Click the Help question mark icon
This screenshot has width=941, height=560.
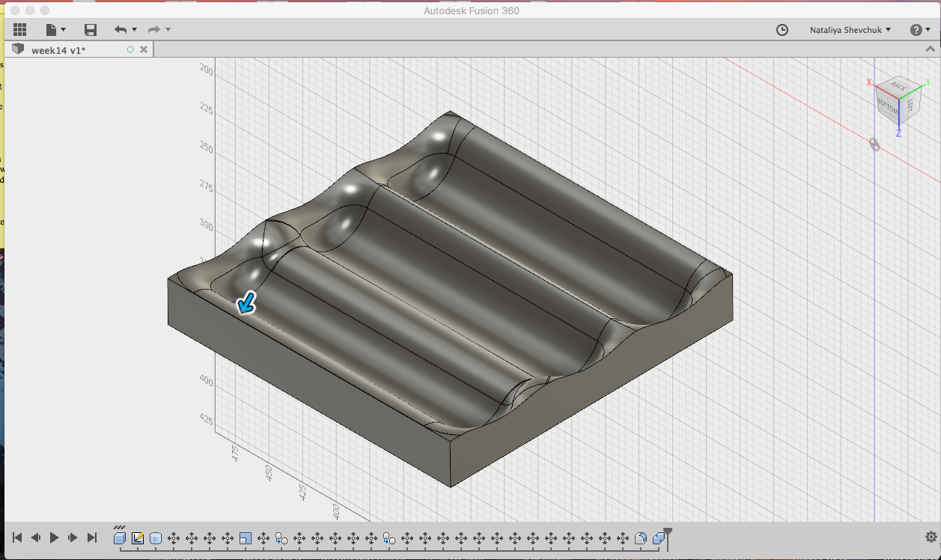(916, 30)
